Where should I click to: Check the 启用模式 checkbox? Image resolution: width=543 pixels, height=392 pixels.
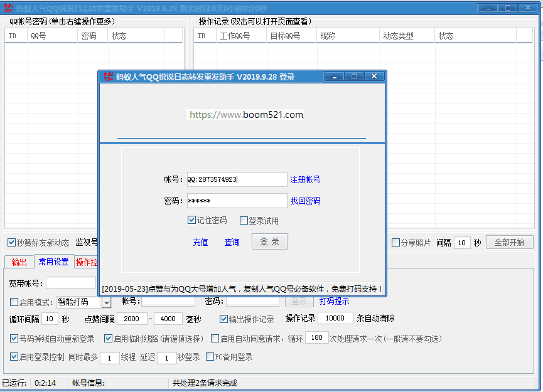coord(14,302)
